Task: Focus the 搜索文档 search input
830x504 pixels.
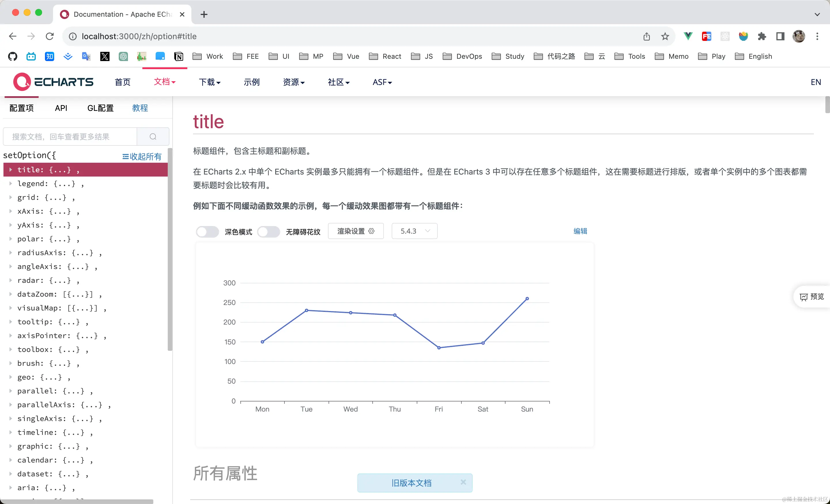Action: point(70,136)
